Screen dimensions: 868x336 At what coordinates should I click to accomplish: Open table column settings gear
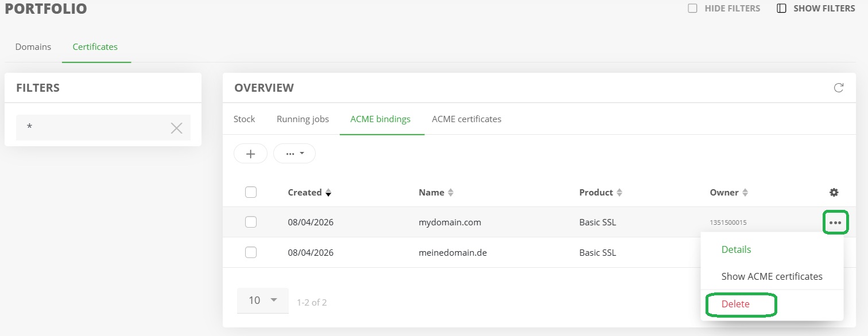[834, 192]
